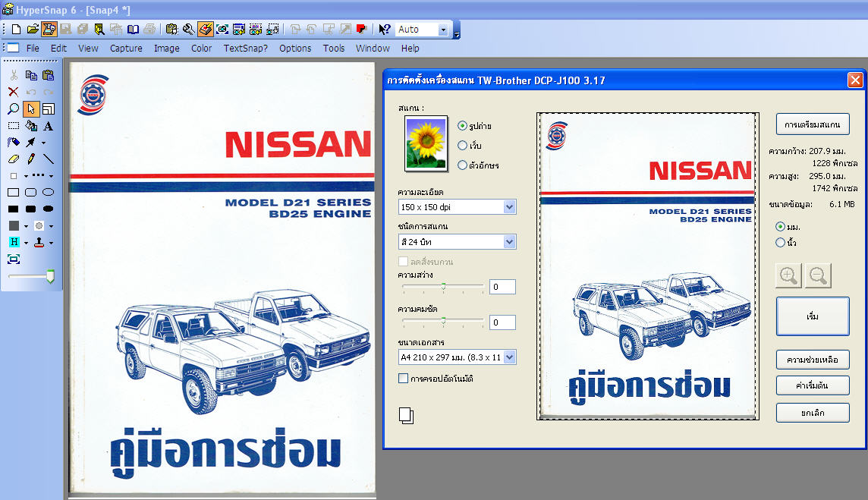Open the 150 x 150 dpi resolution dropdown
868x500 pixels.
pos(509,206)
